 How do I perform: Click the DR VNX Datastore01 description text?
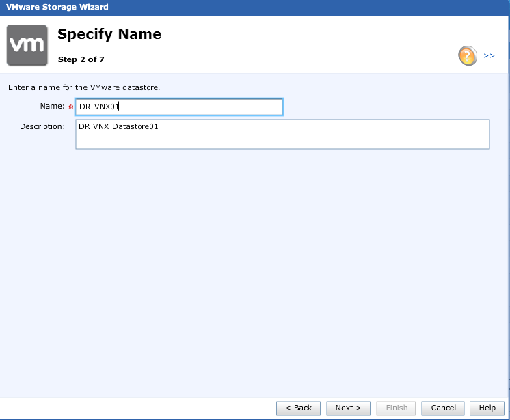point(118,126)
